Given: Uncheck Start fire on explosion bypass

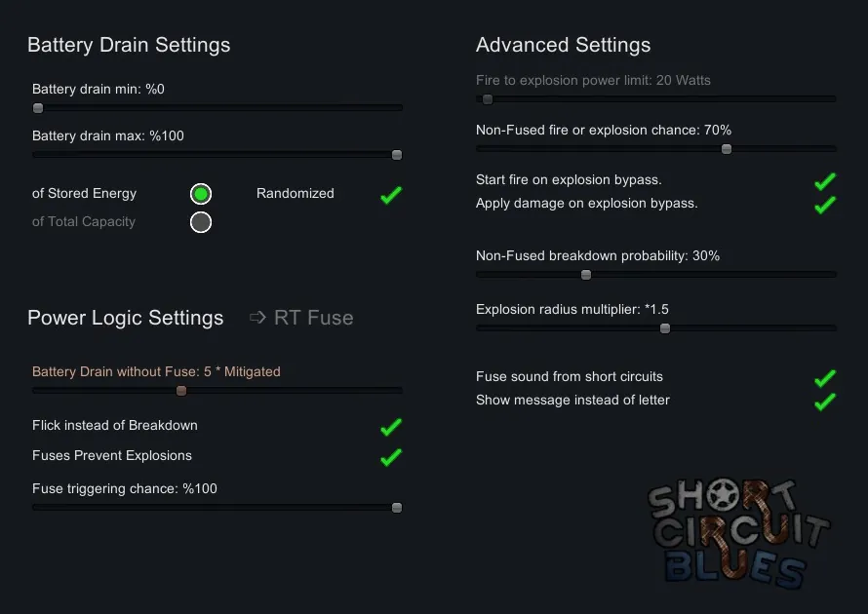Looking at the screenshot, I should [x=825, y=181].
